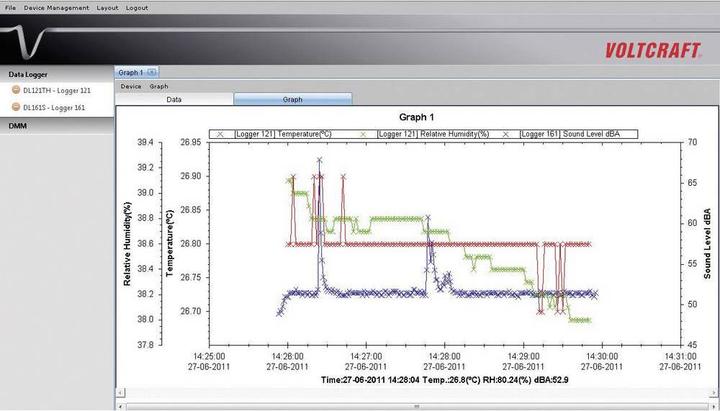This screenshot has width=720, height=411.
Task: Open the Device Management menu
Action: tap(56, 7)
